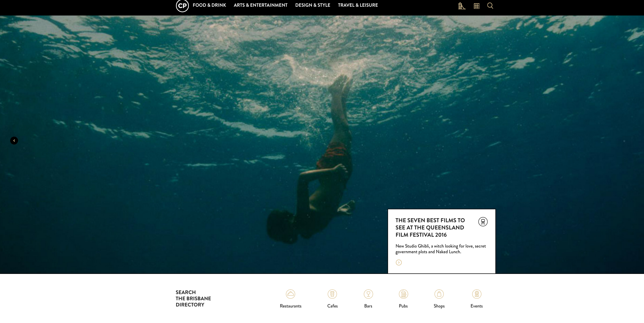Open search using the magnifying glass icon

490,6
